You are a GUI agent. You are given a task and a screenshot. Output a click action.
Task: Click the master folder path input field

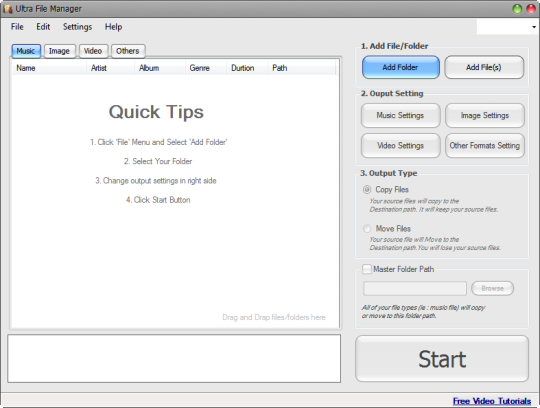point(415,289)
